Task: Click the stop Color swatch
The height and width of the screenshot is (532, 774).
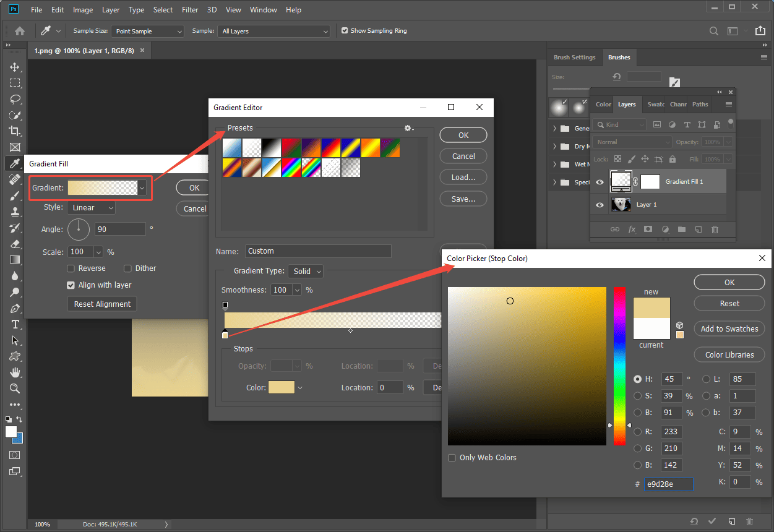Action: click(x=282, y=387)
